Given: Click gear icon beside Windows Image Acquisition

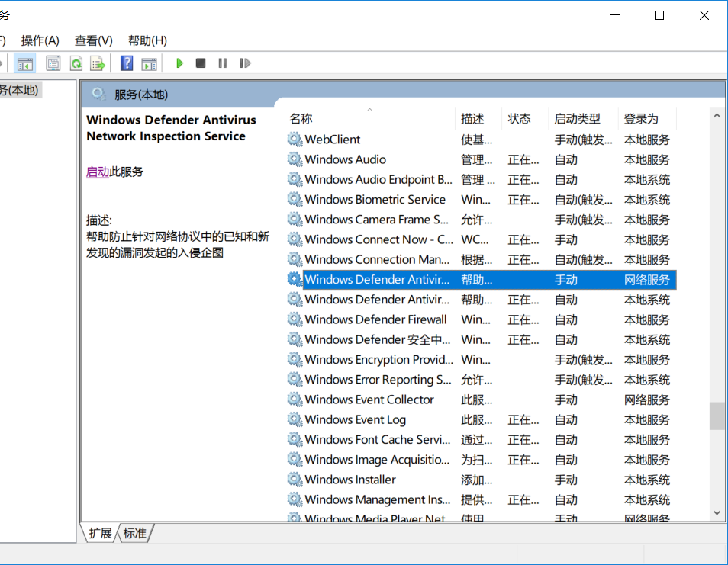Looking at the screenshot, I should click(295, 459).
